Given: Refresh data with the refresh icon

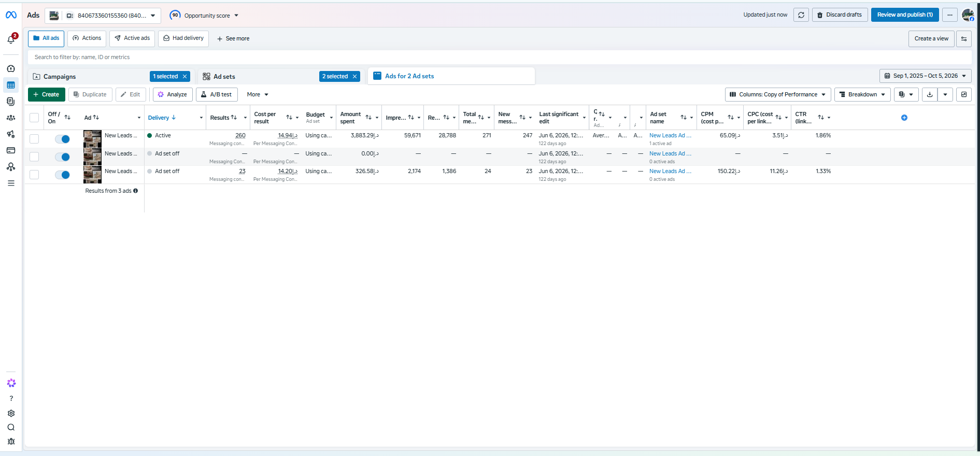Looking at the screenshot, I should point(801,15).
